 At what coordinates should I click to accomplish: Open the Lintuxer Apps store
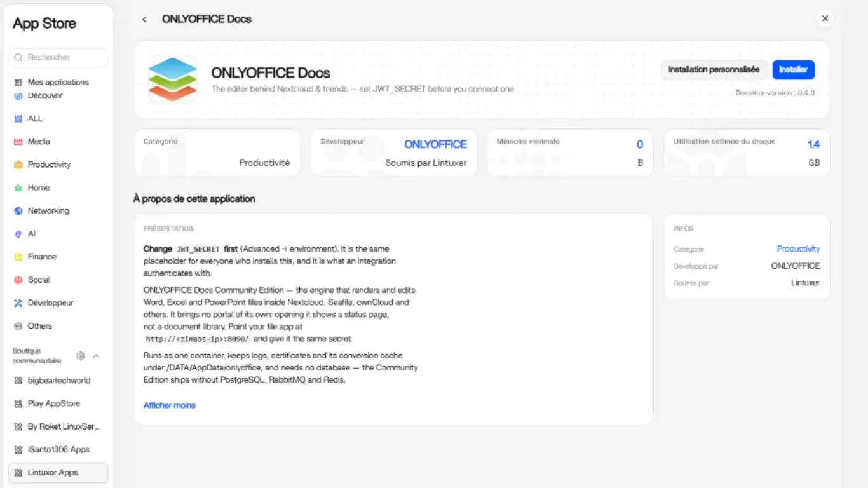[58, 473]
